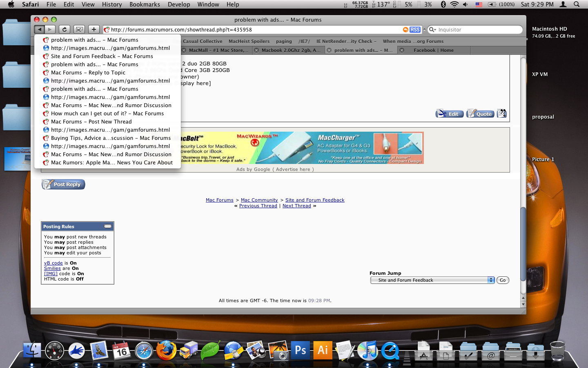The image size is (588, 368).
Task: Select 'Site and Forum Feedback' history entry
Action: pyautogui.click(x=107, y=56)
